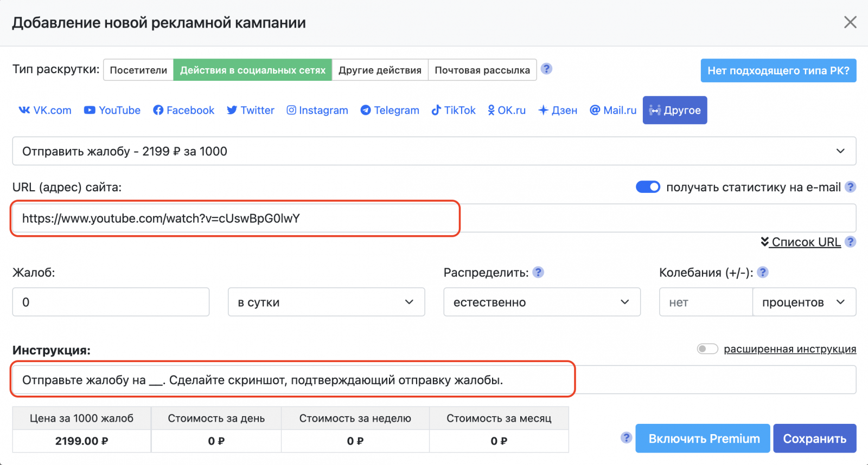868x465 pixels.
Task: Click the Сохранить button
Action: (814, 438)
